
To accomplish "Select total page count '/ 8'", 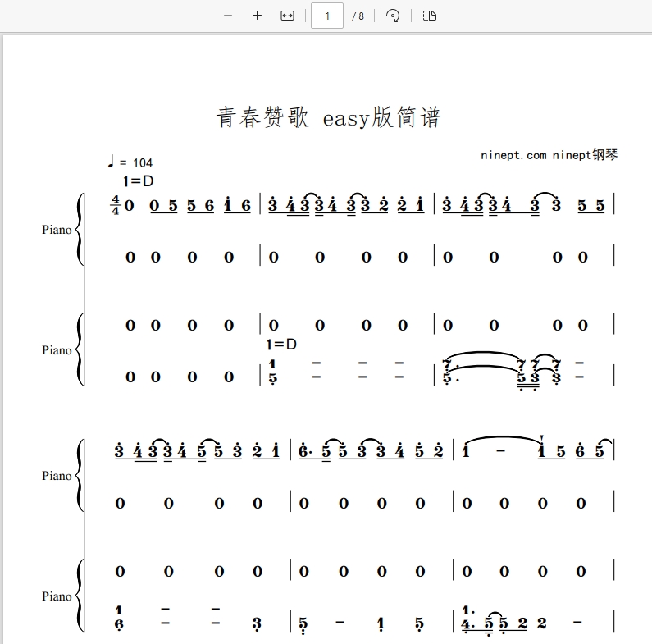I will [358, 16].
